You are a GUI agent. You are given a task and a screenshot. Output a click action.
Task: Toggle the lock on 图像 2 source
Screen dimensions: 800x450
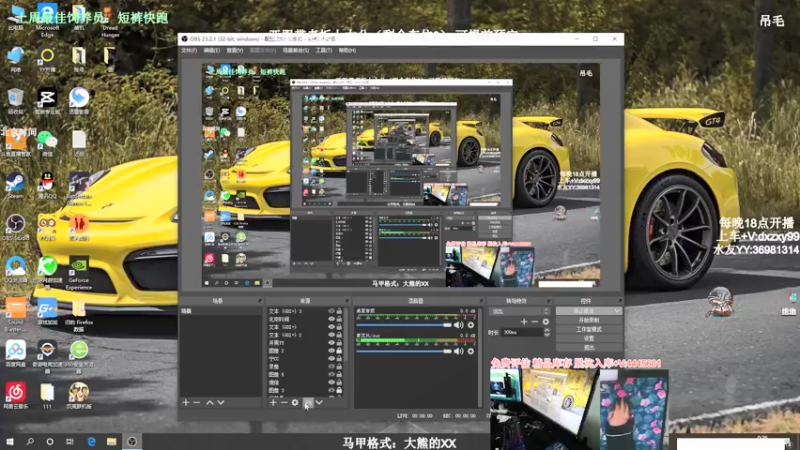[339, 351]
